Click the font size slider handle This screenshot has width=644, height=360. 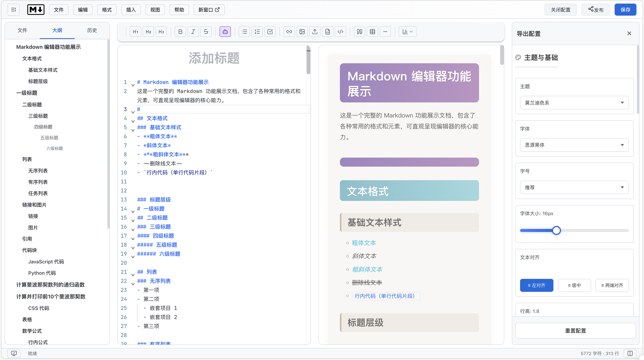coord(556,230)
